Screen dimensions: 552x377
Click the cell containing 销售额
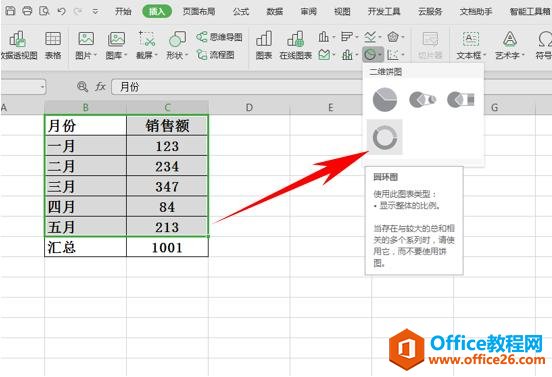[167, 125]
